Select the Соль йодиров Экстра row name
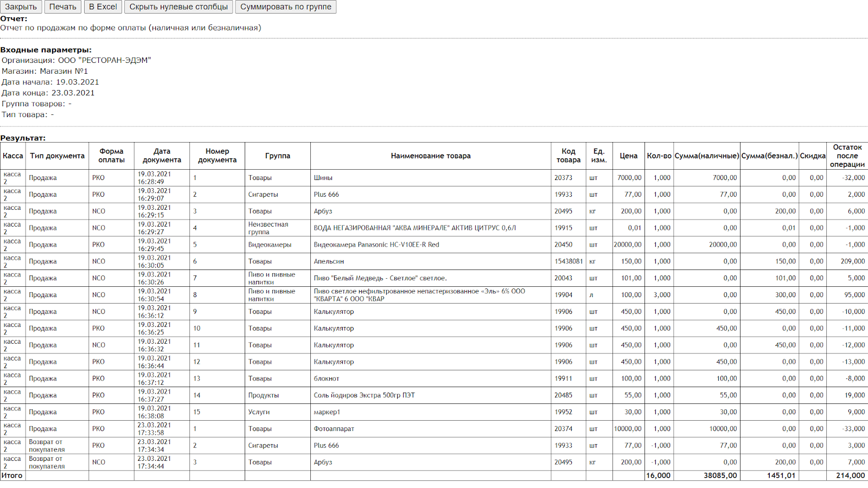Image resolution: width=868 pixels, height=488 pixels. tap(364, 395)
